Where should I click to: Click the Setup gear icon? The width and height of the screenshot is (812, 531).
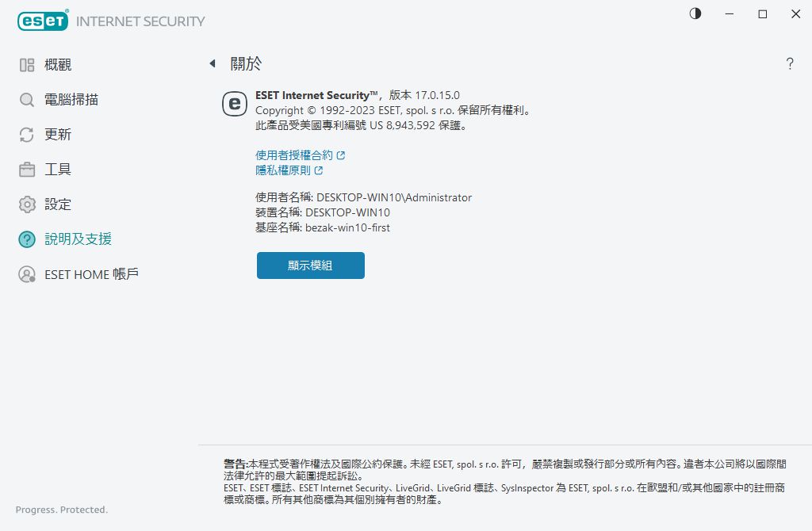coord(27,204)
